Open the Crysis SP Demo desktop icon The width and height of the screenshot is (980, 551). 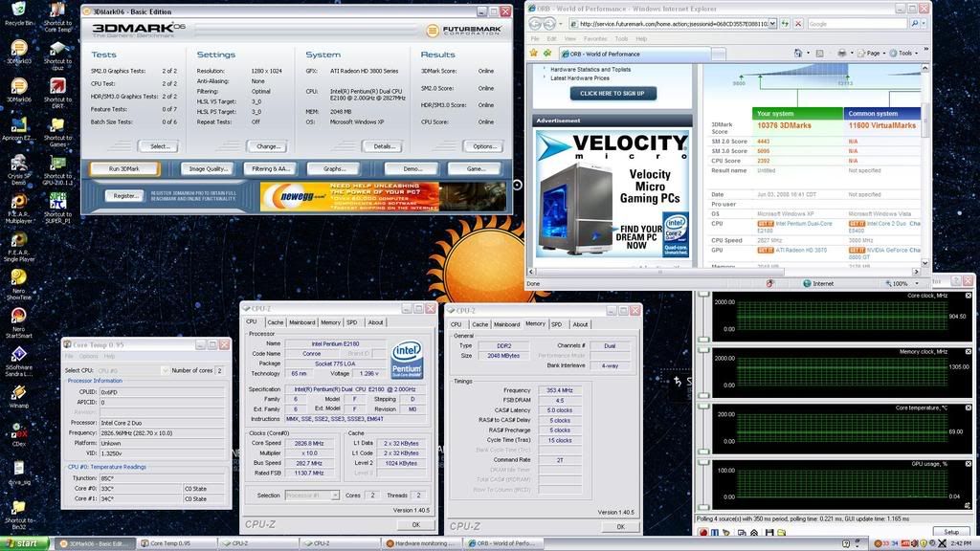[19, 169]
